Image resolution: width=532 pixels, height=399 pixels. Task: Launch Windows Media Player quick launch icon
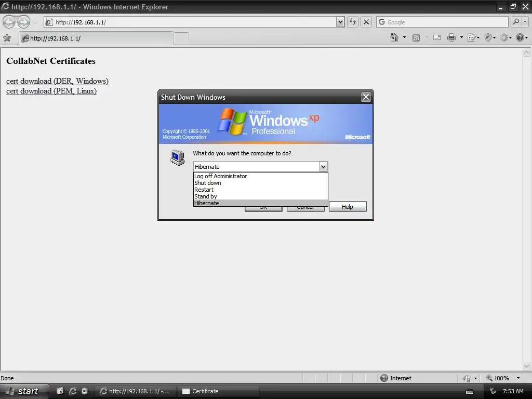click(85, 391)
